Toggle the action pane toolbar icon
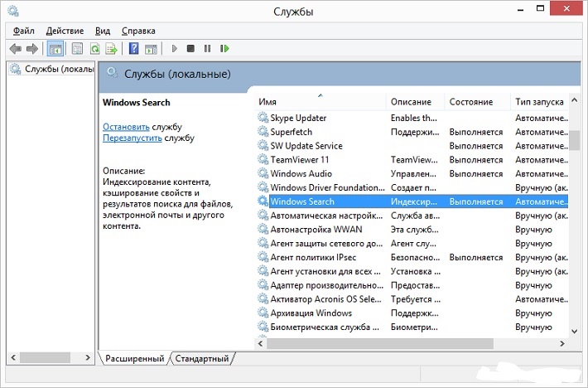The height and width of the screenshot is (388, 588). click(151, 49)
